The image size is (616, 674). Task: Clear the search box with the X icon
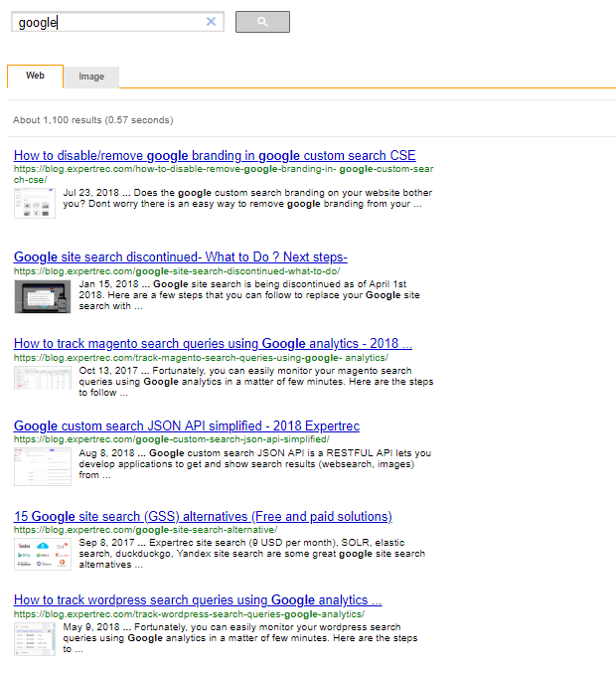point(211,22)
